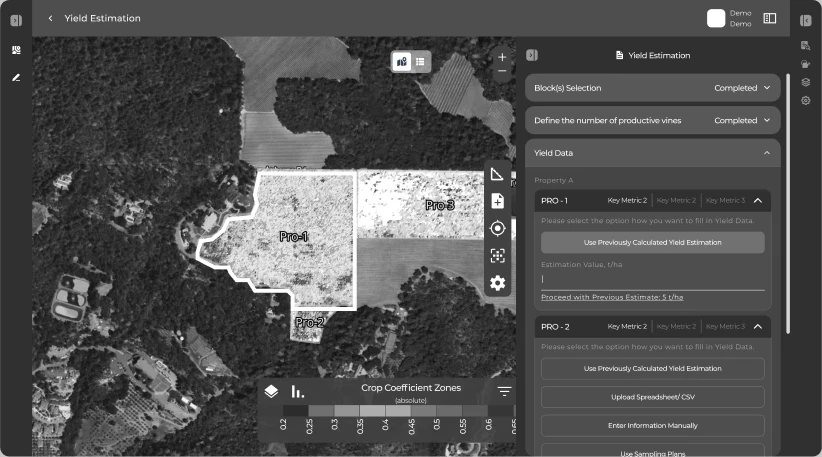The width and height of the screenshot is (822, 457).
Task: Click Use Sampling Plans button
Action: point(653,451)
